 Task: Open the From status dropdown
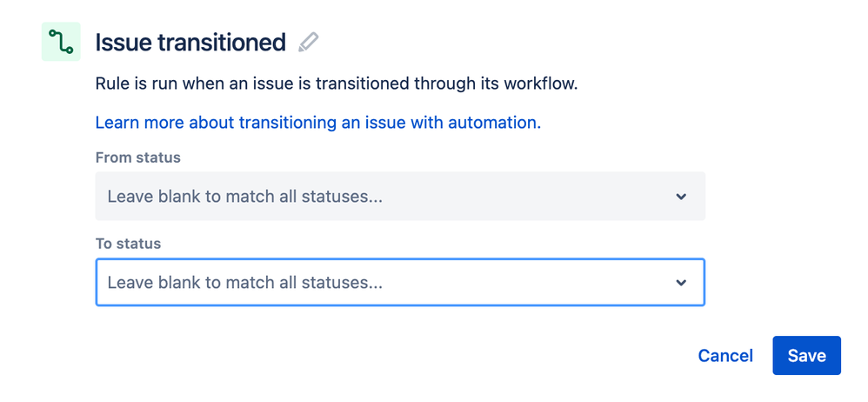399,197
